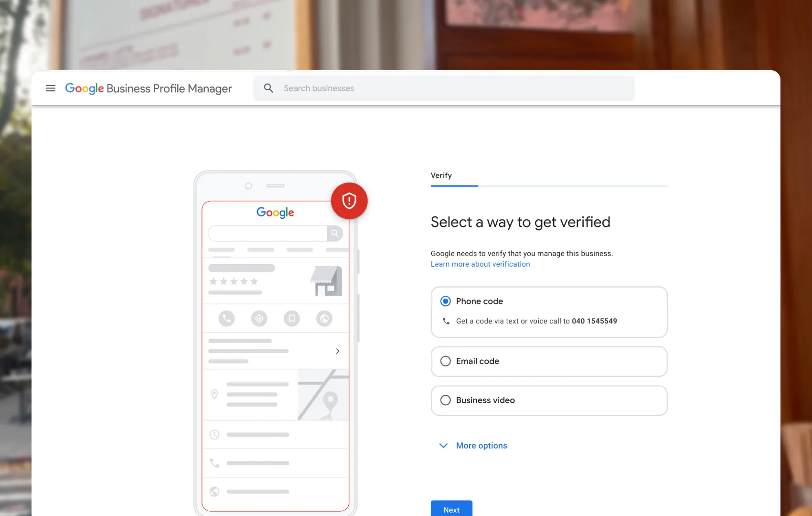Click the location pin icon in illustration

[214, 394]
